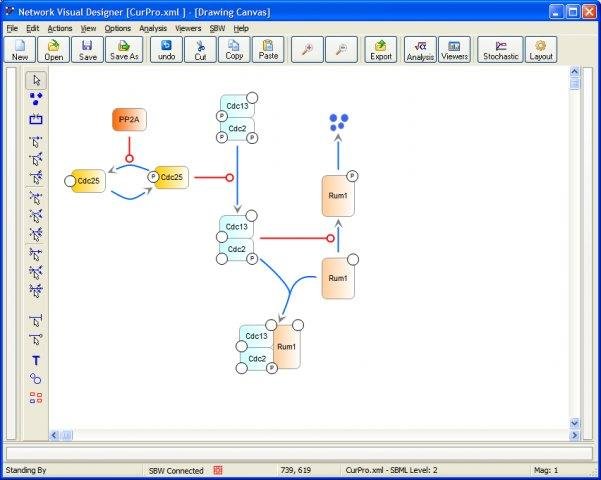Click the red and blue squares tool

coord(36,398)
